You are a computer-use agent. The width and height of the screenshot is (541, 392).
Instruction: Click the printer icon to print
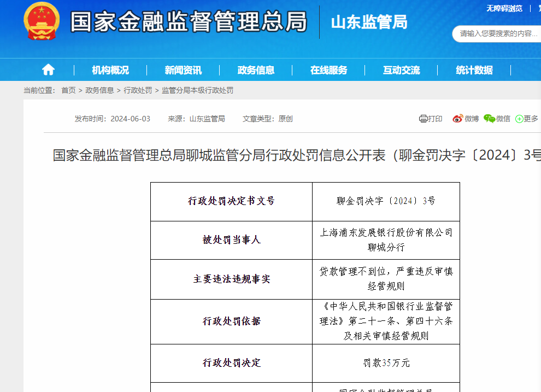(423, 119)
